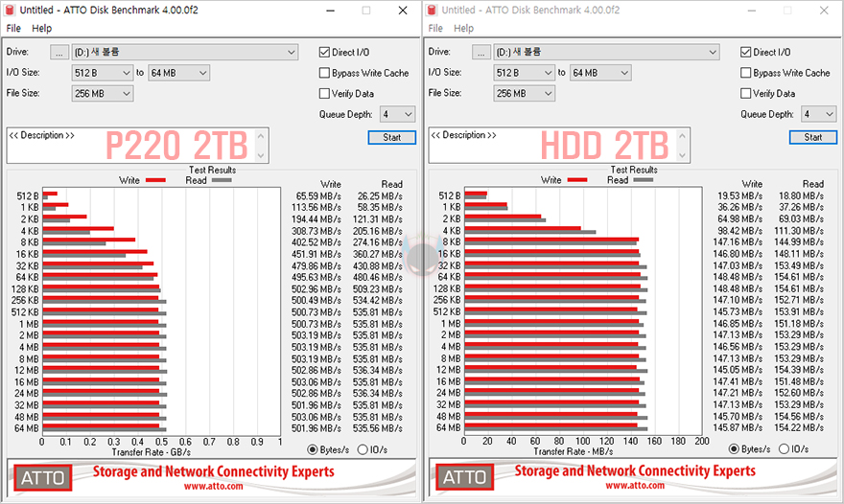Close the HDD ATTO window
This screenshot has height=504, width=844.
(x=824, y=11)
